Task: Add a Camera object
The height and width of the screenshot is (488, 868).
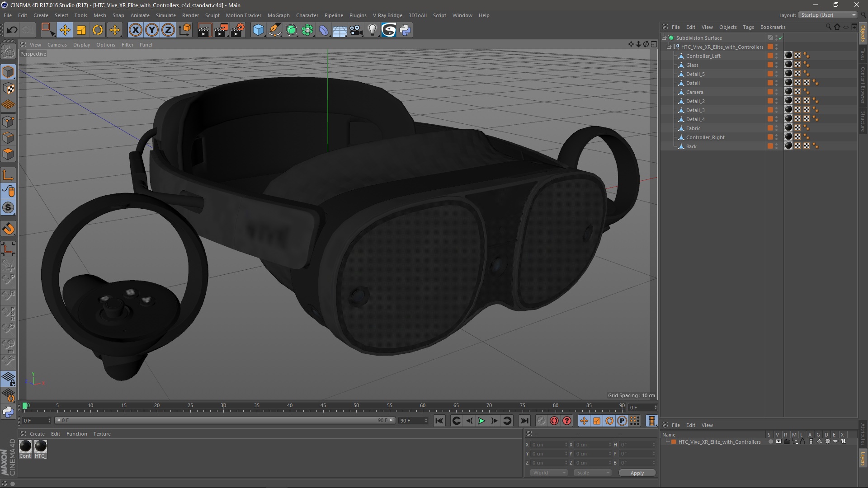Action: [356, 30]
